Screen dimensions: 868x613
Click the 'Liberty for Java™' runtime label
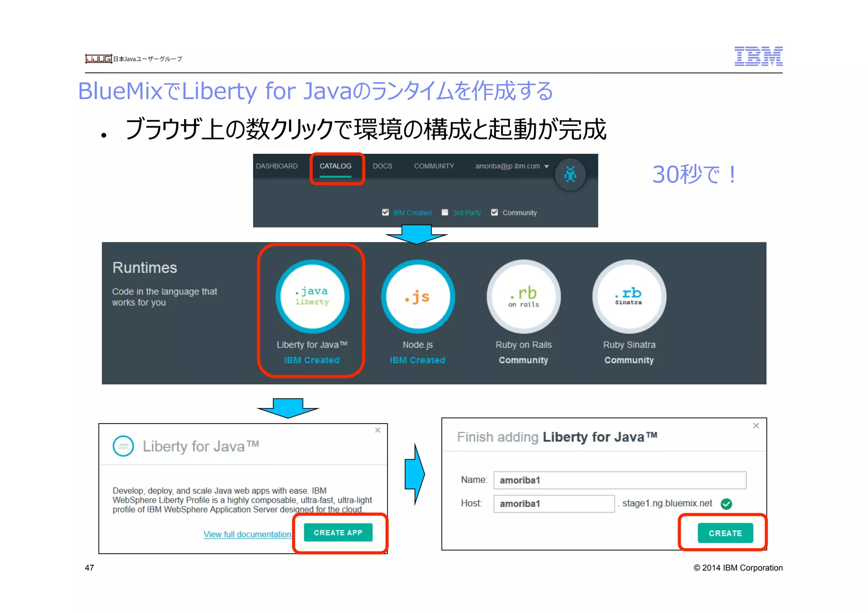(312, 345)
